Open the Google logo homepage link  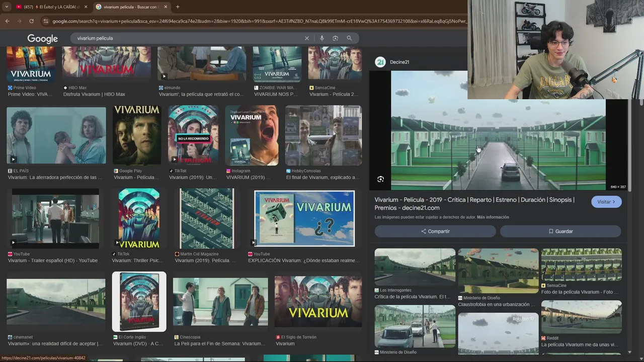pos(42,39)
